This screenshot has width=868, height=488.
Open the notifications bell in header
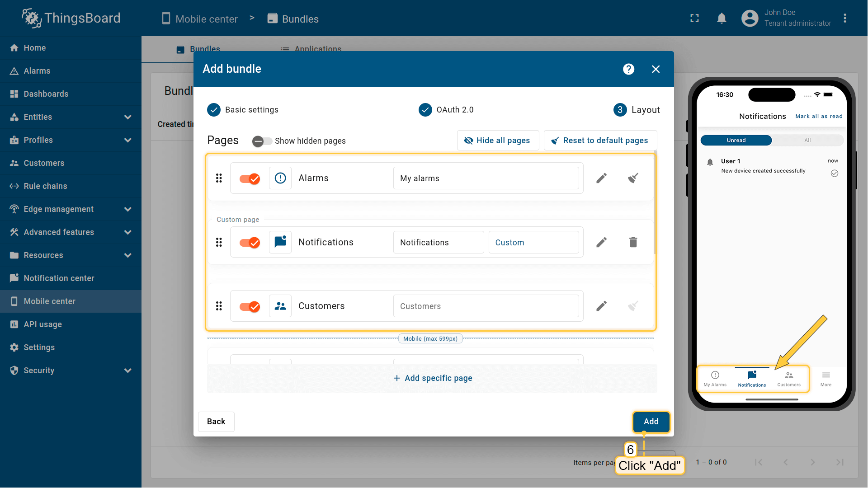click(x=722, y=19)
